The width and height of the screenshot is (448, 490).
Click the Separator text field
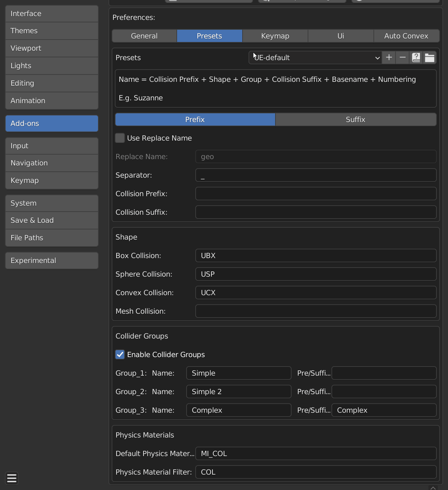pyautogui.click(x=316, y=175)
